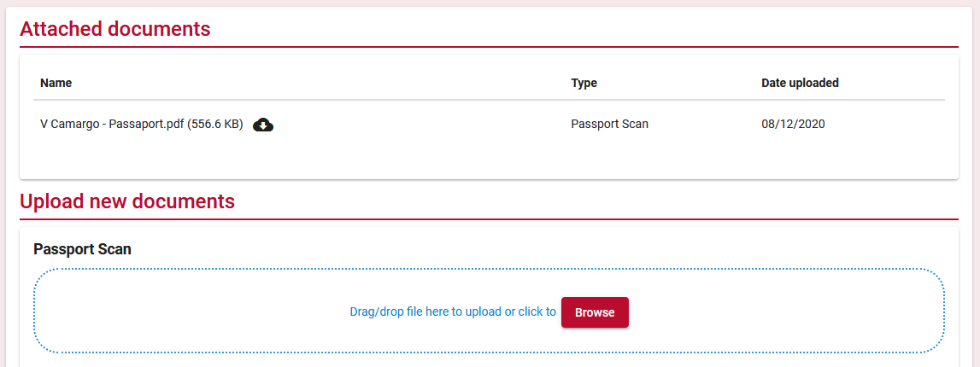
Task: Click the Browse button
Action: click(x=595, y=312)
